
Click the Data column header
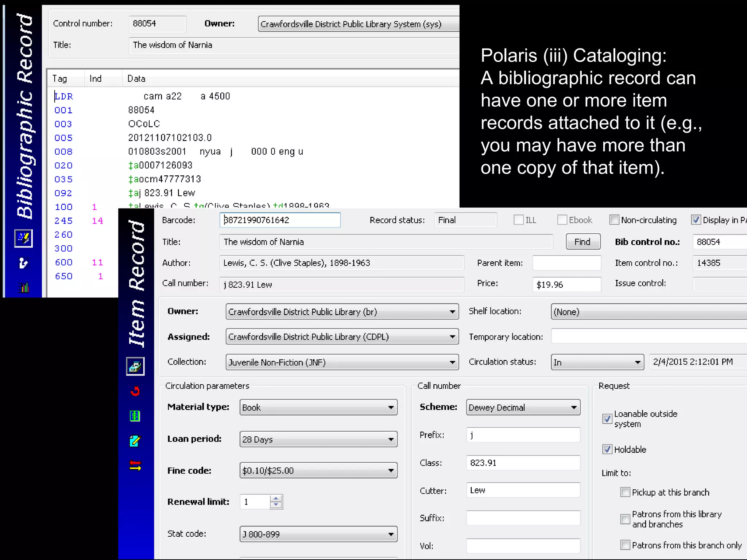coord(291,78)
